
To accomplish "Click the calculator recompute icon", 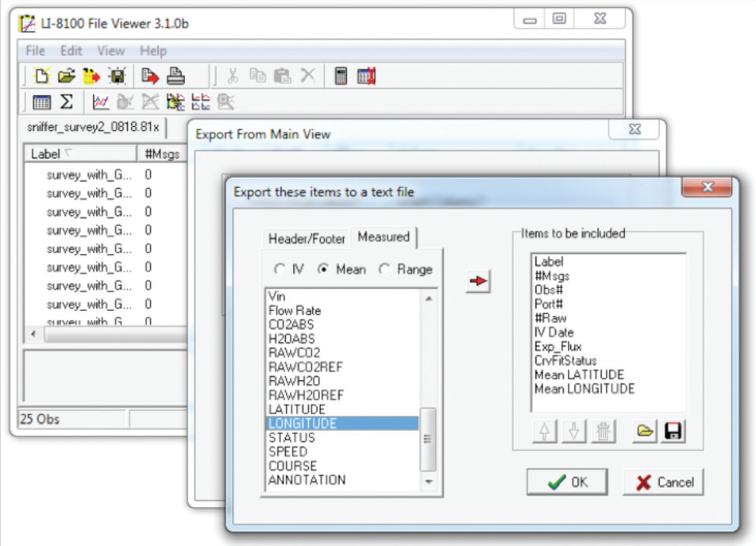I will [341, 75].
